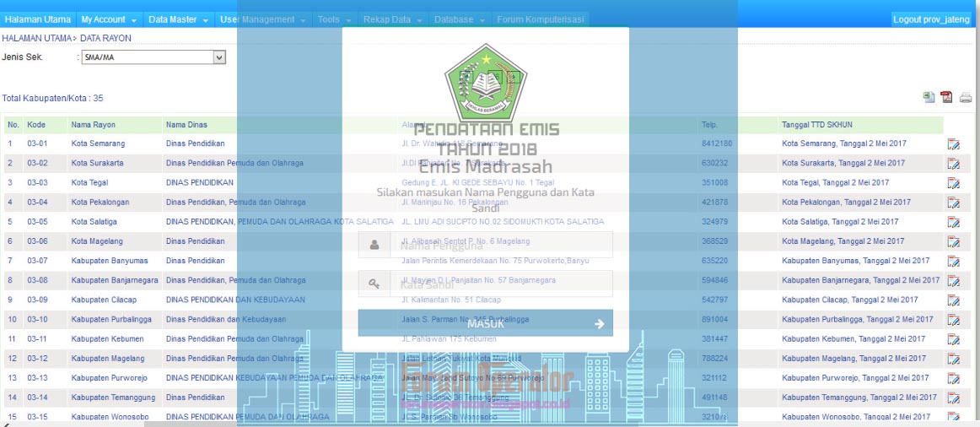Image resolution: width=980 pixels, height=427 pixels.
Task: Expand the Data Master menu
Action: 178,19
